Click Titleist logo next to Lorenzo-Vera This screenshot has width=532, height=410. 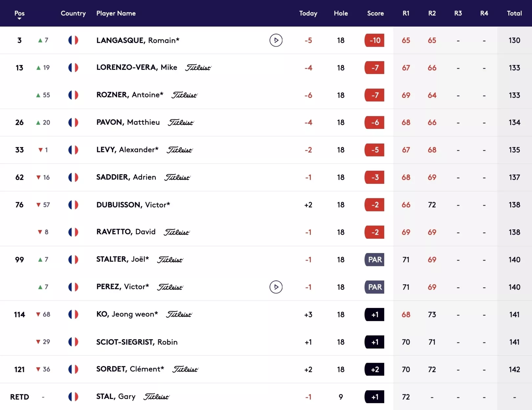pyautogui.click(x=198, y=68)
